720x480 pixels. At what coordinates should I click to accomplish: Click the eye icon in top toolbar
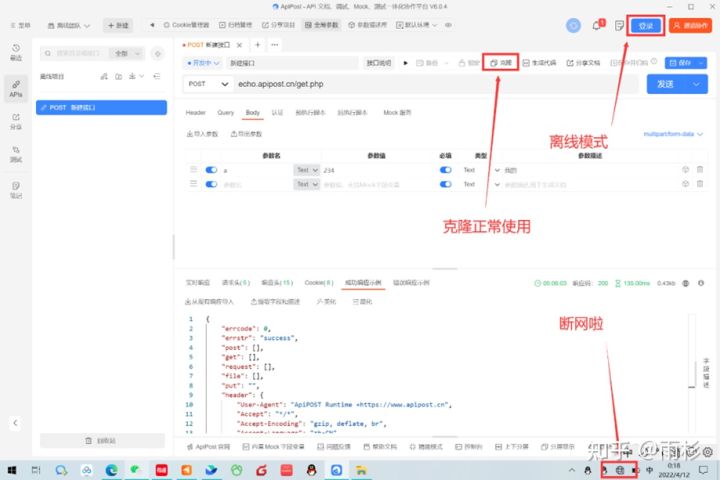448,25
